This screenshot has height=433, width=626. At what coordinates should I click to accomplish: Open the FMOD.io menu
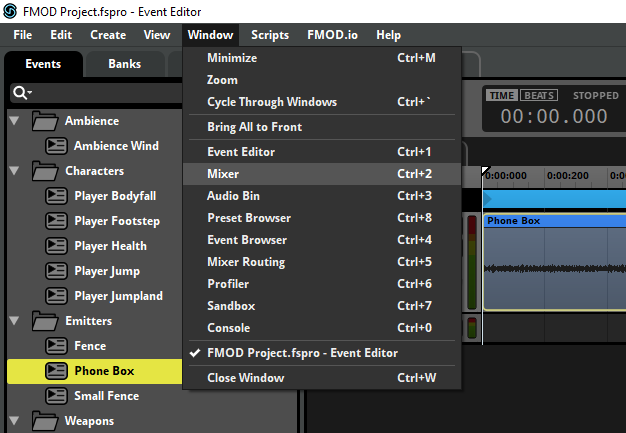(x=333, y=35)
